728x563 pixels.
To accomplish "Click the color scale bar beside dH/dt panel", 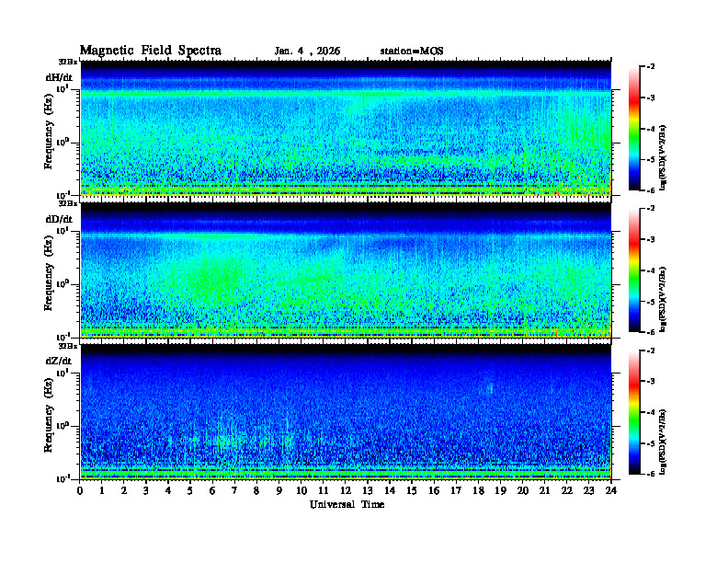I will (634, 129).
